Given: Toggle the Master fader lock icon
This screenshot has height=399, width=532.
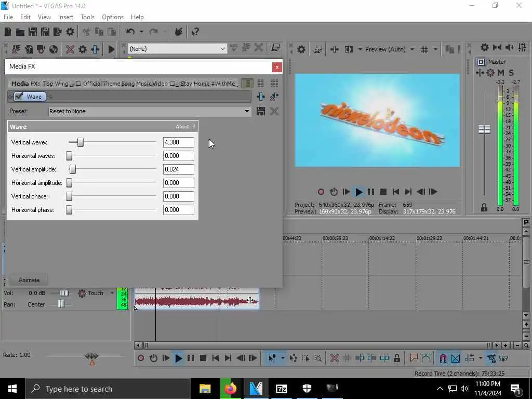Looking at the screenshot, I should click(484, 208).
